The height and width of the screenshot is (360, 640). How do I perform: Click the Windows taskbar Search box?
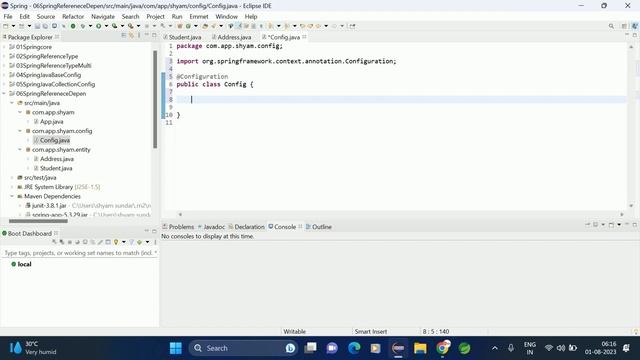pos(243,348)
